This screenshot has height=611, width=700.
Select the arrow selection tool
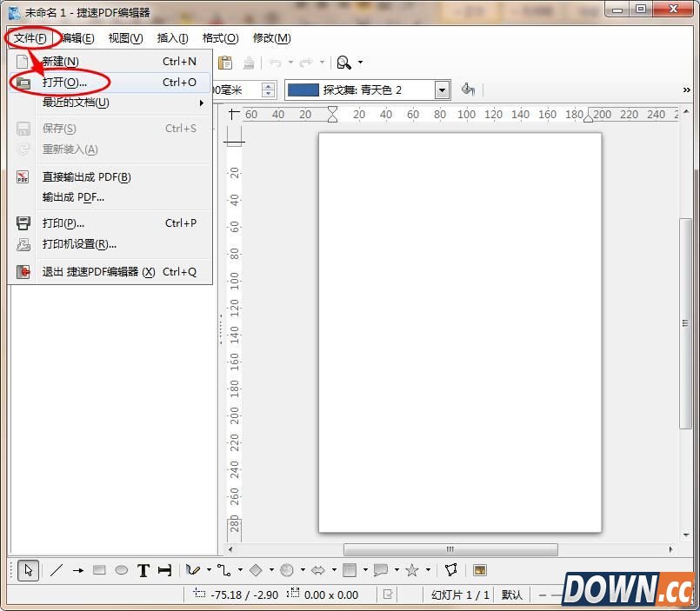pyautogui.click(x=29, y=570)
